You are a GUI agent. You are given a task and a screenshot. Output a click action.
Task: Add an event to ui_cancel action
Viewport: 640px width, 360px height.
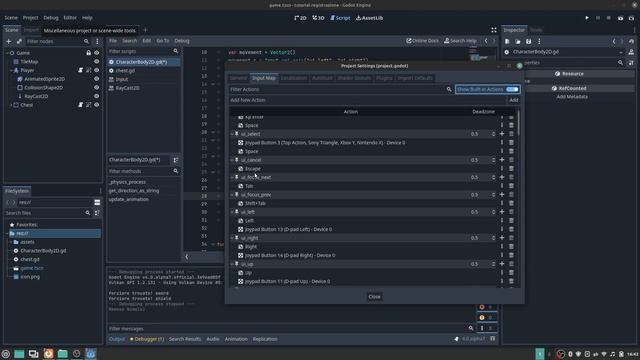coord(502,160)
